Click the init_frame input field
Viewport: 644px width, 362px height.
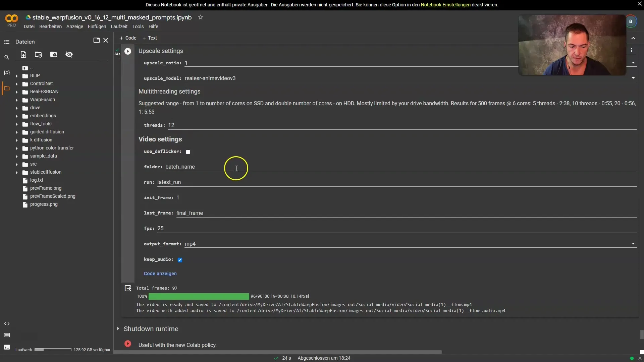(407, 197)
